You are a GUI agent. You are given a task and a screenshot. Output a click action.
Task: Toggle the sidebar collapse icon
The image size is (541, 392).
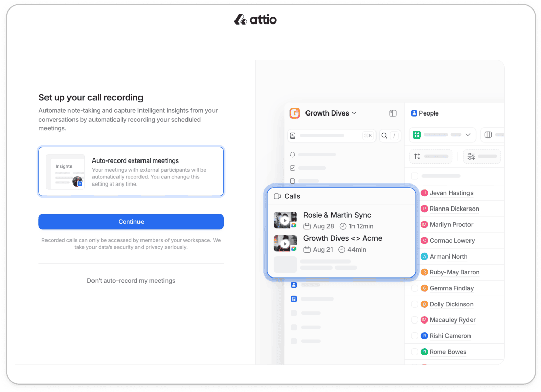coord(393,113)
